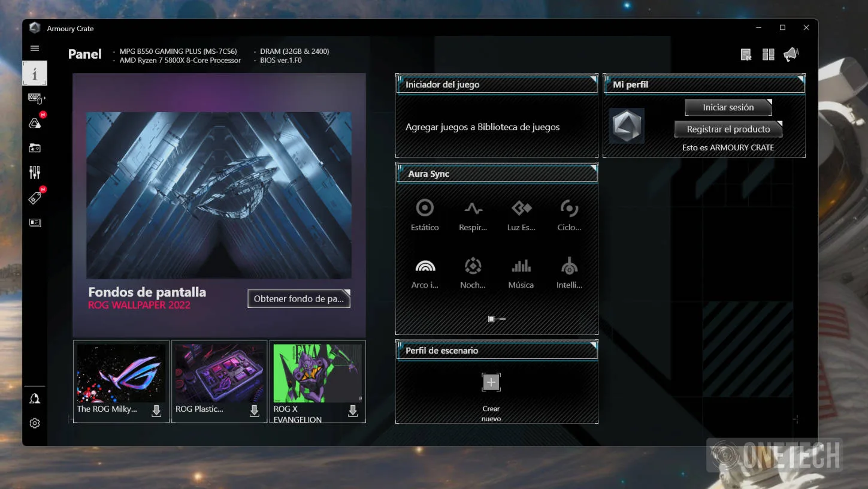Open The ROG Milky... wallpaper thumbnail
The image size is (868, 489).
pyautogui.click(x=121, y=373)
